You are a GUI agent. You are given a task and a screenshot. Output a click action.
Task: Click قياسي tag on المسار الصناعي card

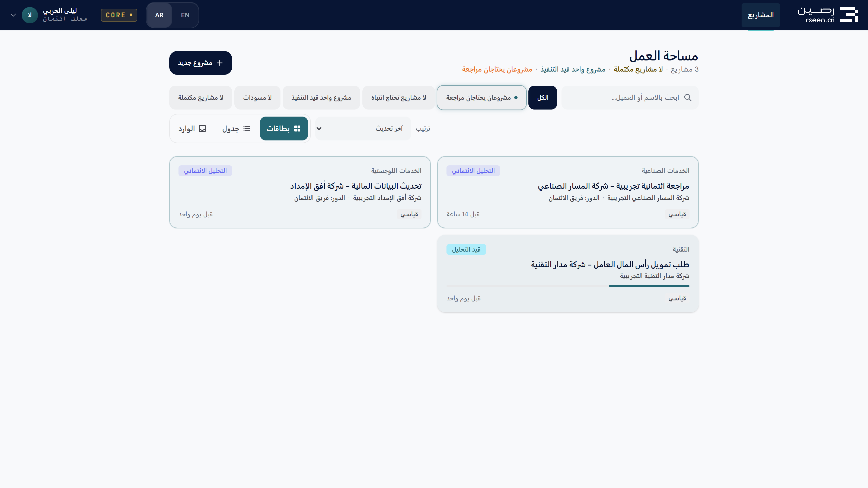pos(677,214)
